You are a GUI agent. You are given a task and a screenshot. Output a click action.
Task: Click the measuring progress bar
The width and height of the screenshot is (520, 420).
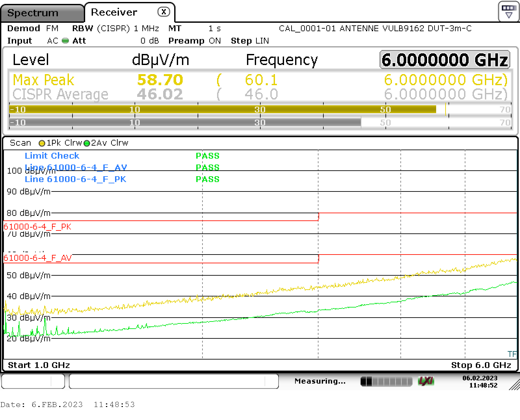pyautogui.click(x=386, y=381)
